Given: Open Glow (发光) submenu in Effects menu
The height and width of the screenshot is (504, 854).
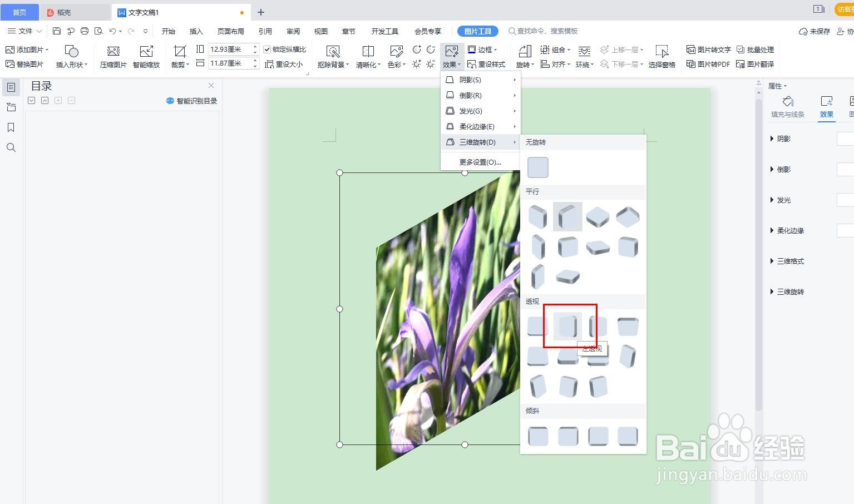Looking at the screenshot, I should 481,111.
